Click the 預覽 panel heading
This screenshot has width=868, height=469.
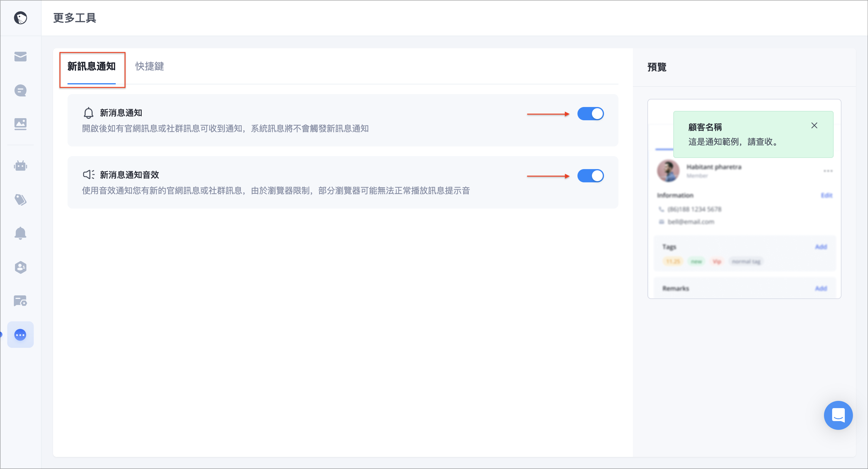(657, 67)
